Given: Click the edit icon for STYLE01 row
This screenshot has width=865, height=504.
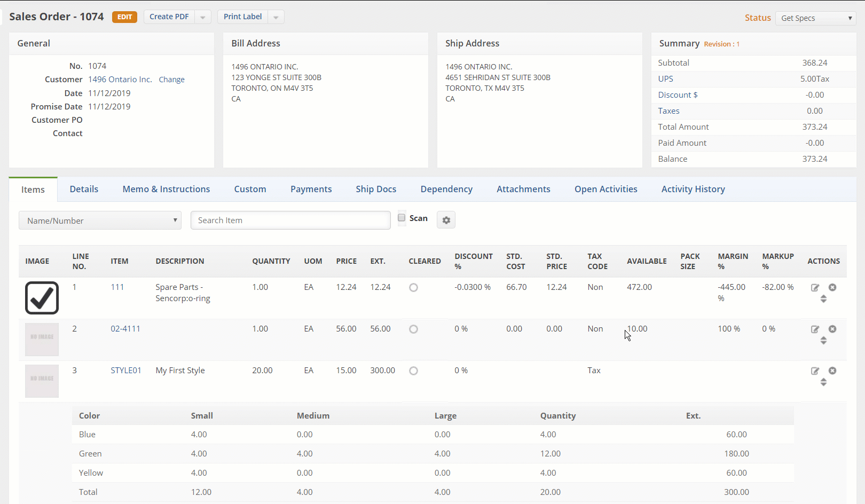Looking at the screenshot, I should click(815, 371).
